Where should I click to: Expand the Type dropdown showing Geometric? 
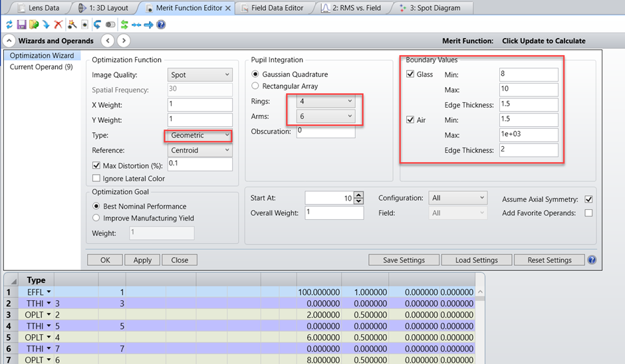click(x=199, y=136)
